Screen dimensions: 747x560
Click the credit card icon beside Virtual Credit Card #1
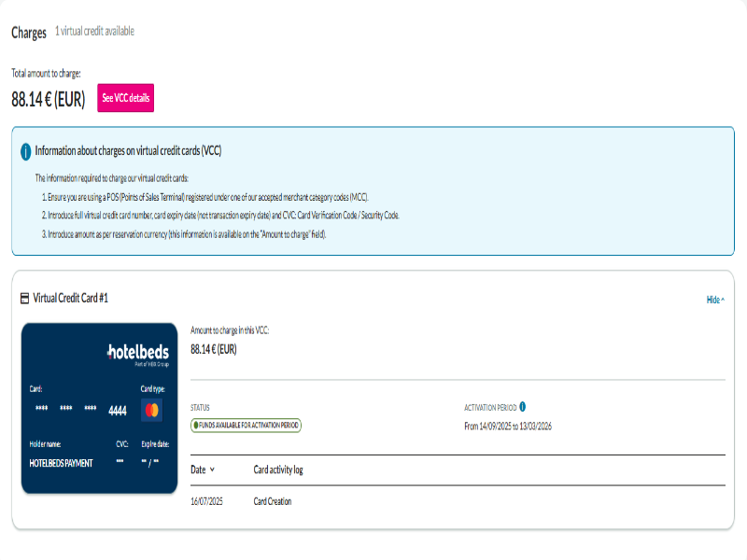[x=25, y=299]
